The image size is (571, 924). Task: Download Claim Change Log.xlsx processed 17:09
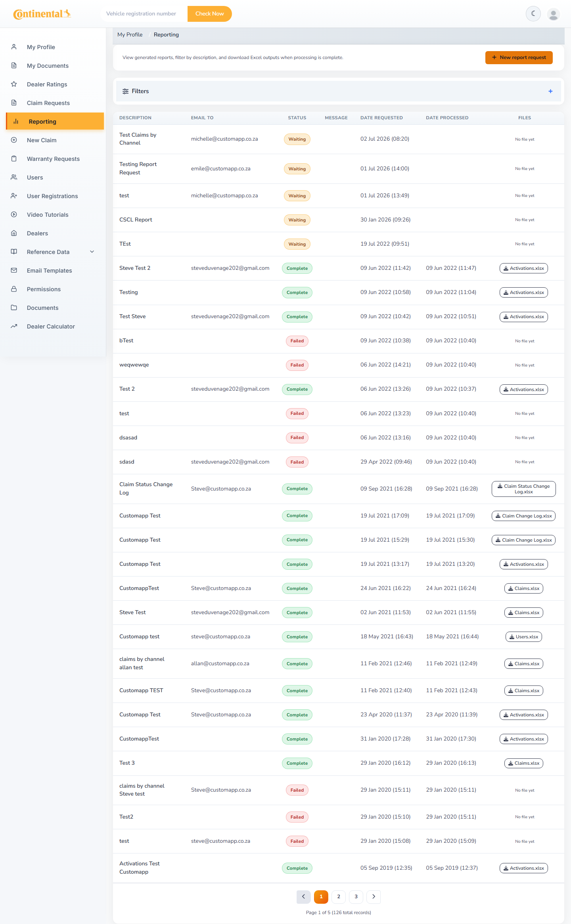coord(523,516)
